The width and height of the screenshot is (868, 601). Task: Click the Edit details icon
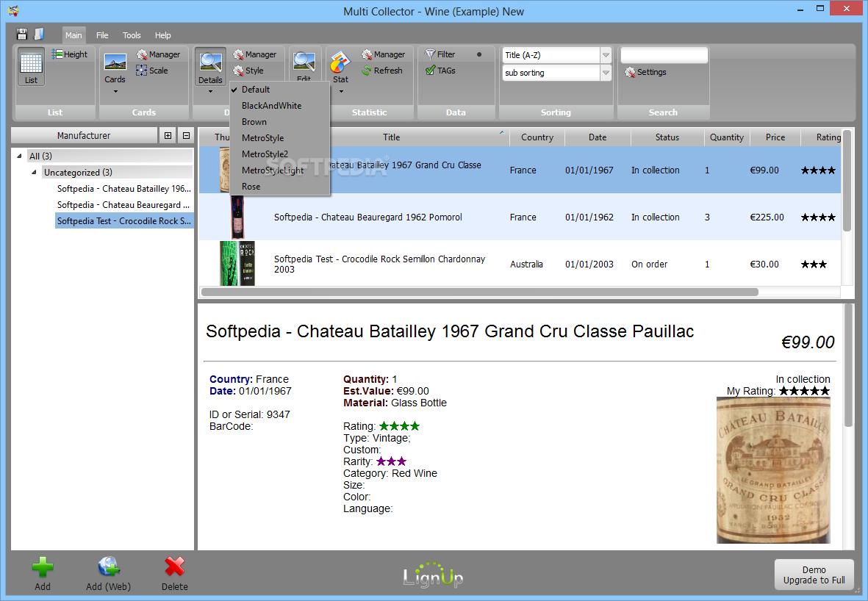(x=304, y=65)
